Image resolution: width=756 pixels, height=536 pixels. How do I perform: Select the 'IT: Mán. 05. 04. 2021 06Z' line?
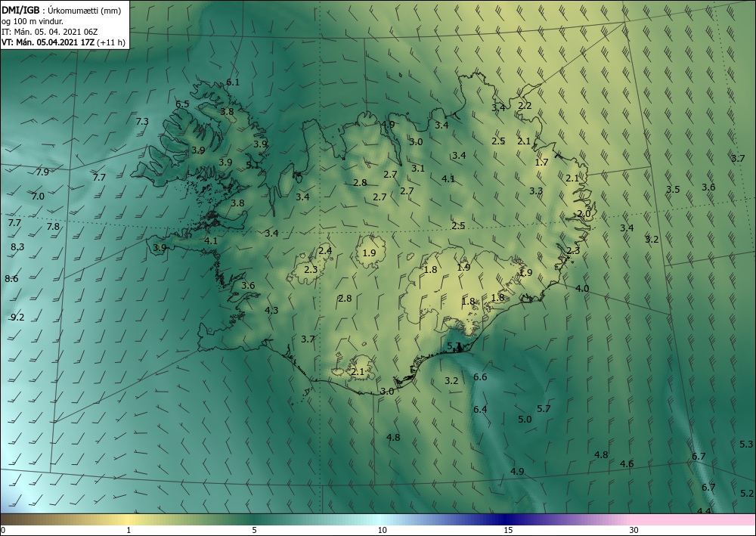coord(50,32)
